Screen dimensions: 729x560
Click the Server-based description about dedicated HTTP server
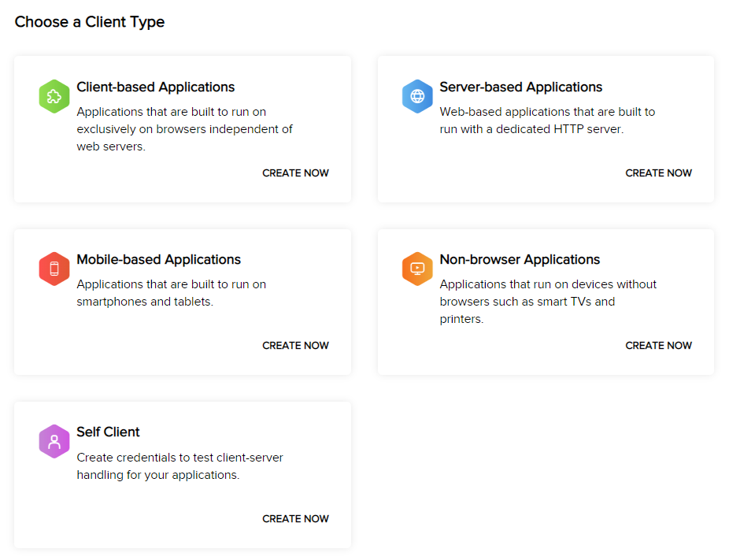click(546, 121)
